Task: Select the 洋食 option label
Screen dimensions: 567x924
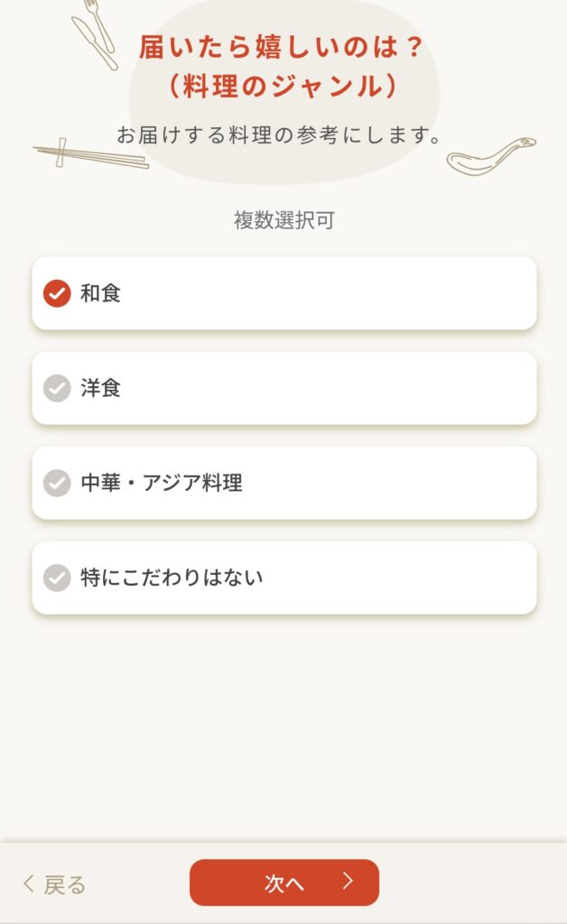Action: pos(100,388)
